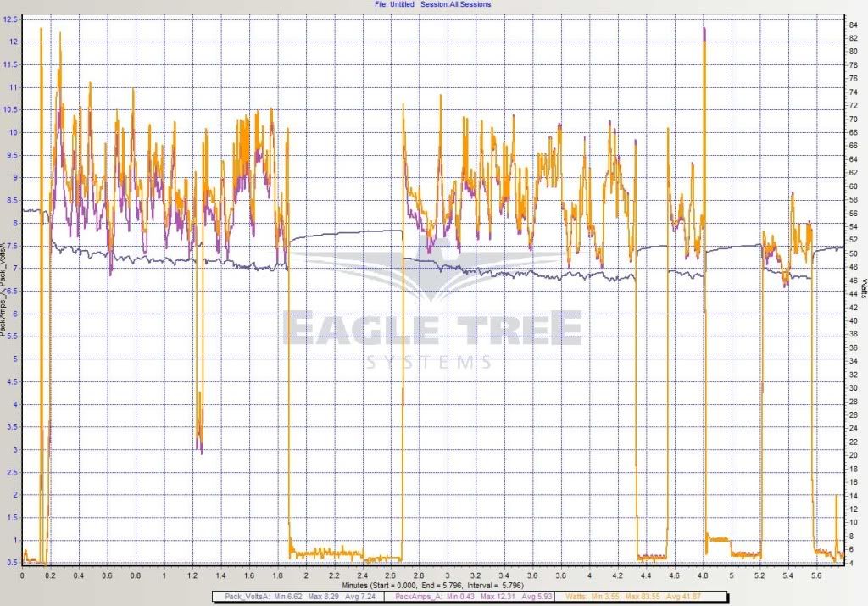Click the 84 tick on Watts axis

click(x=853, y=25)
